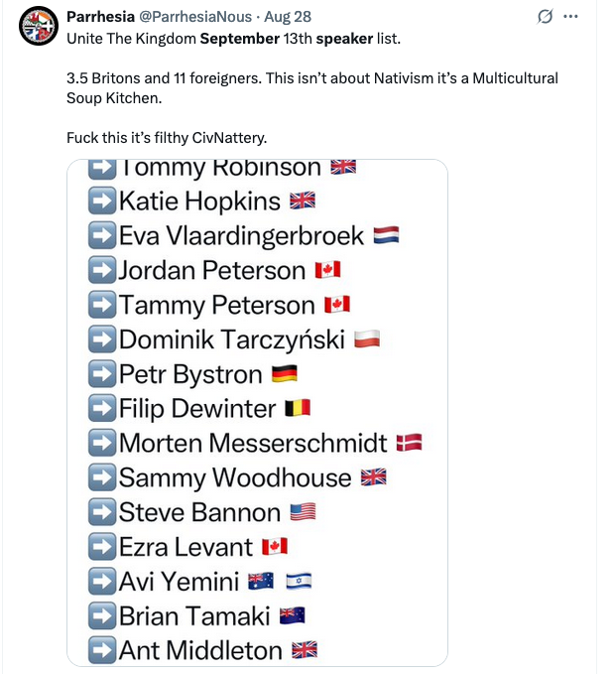Click the Polish flag beside Dominik Tarczyński
The width and height of the screenshot is (616, 674).
[x=367, y=340]
